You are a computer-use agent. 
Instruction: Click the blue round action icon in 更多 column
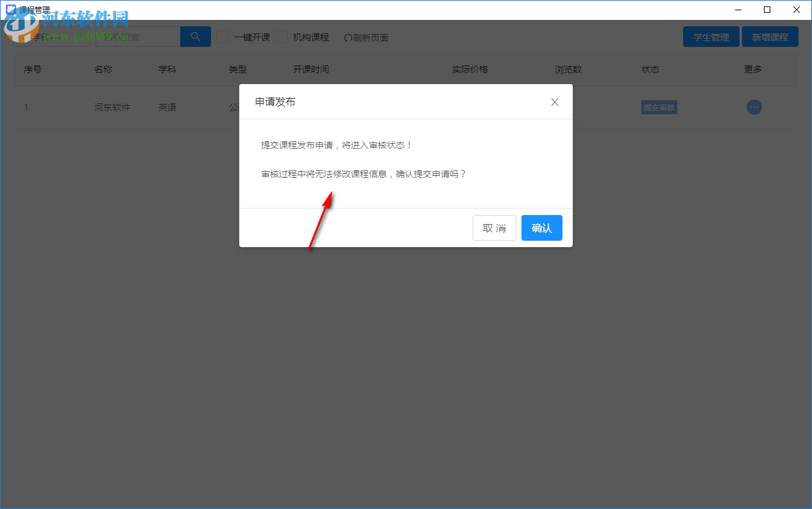click(x=754, y=107)
